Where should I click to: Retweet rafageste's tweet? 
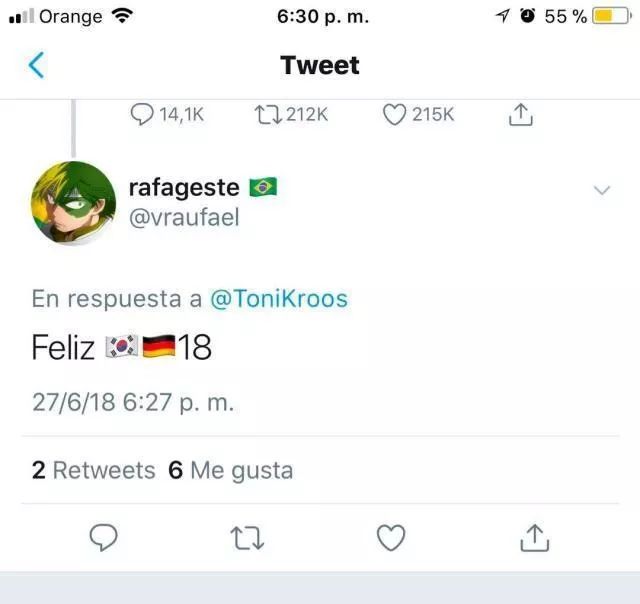(247, 538)
